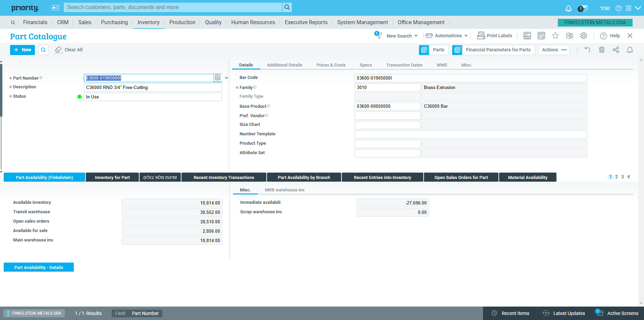Click the Clear All eraser

point(69,50)
